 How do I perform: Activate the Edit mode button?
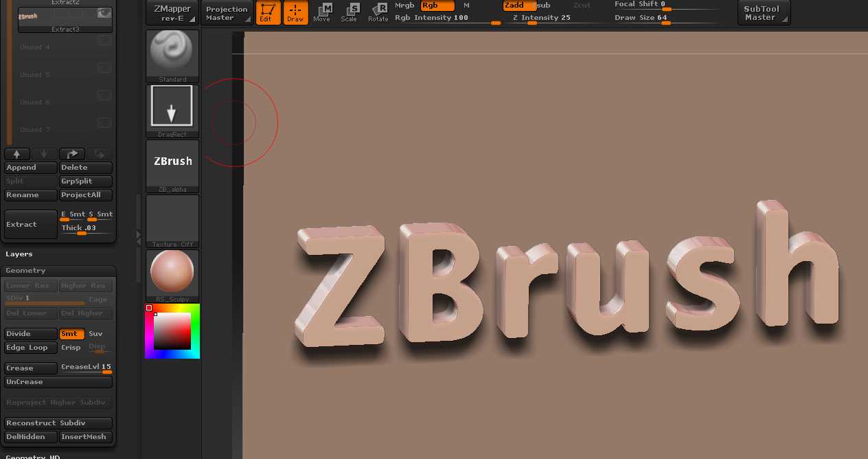[x=268, y=12]
